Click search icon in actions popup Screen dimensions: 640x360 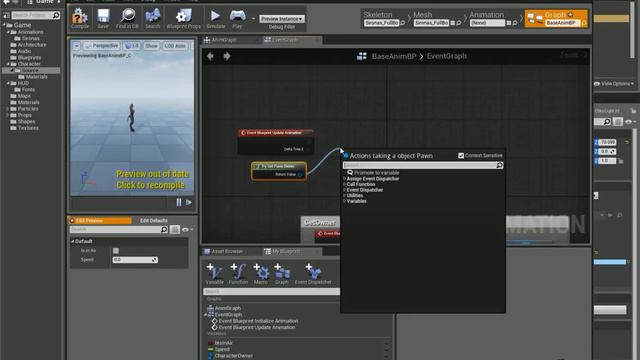coord(499,165)
